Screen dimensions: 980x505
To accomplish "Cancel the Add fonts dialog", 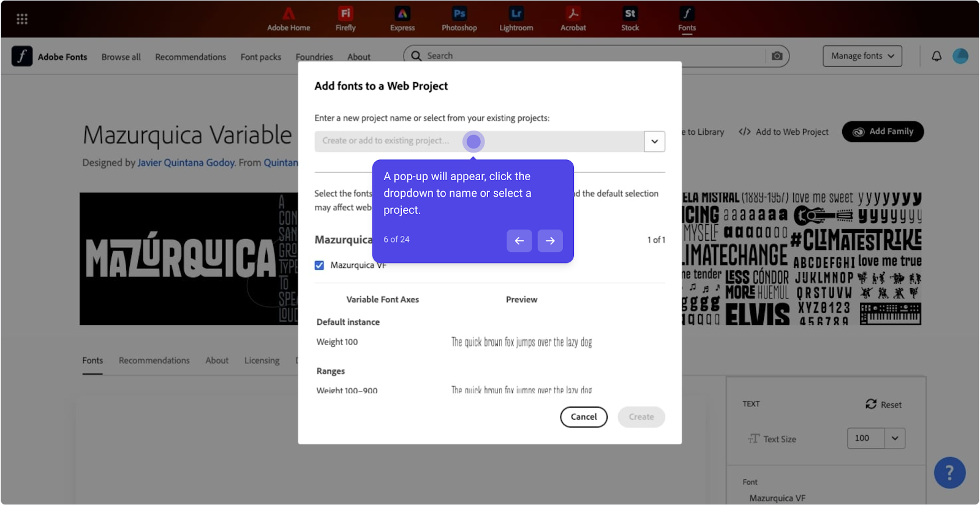I will point(583,417).
